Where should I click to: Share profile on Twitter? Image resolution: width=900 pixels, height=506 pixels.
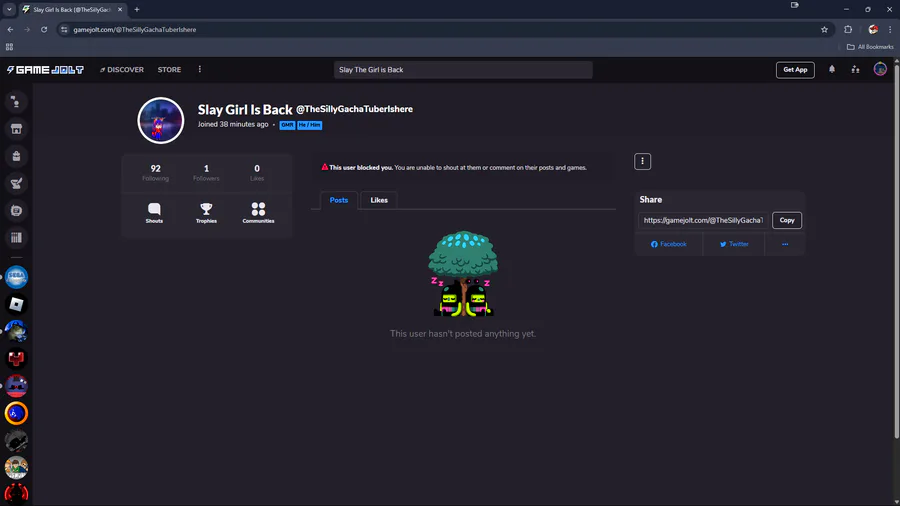(734, 244)
